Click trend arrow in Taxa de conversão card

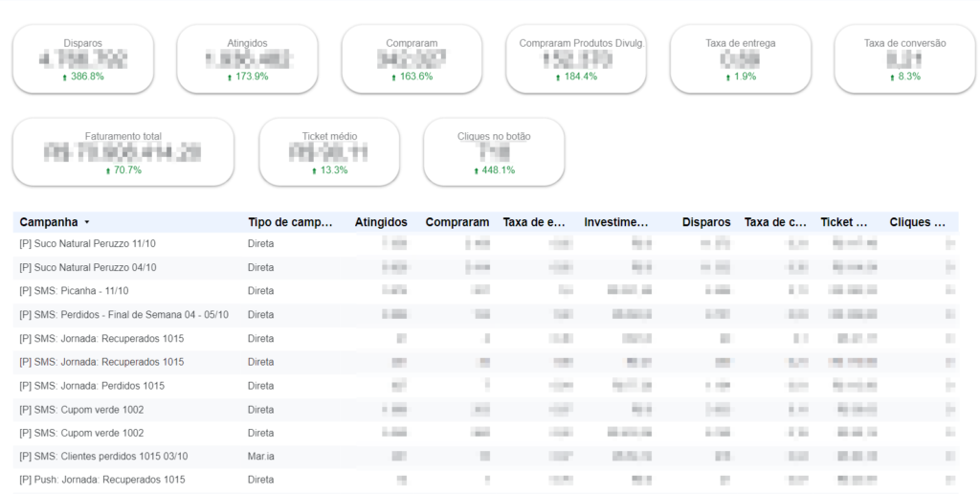pyautogui.click(x=890, y=77)
